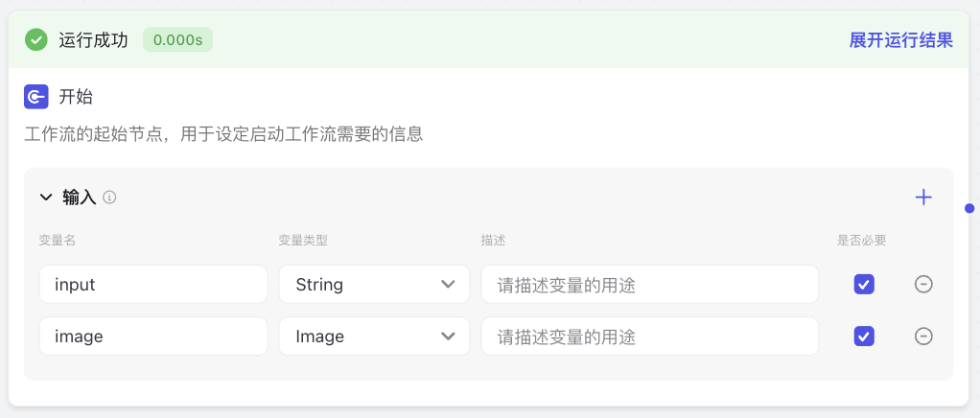Uncheck required for input variable
980x418 pixels.
point(864,285)
